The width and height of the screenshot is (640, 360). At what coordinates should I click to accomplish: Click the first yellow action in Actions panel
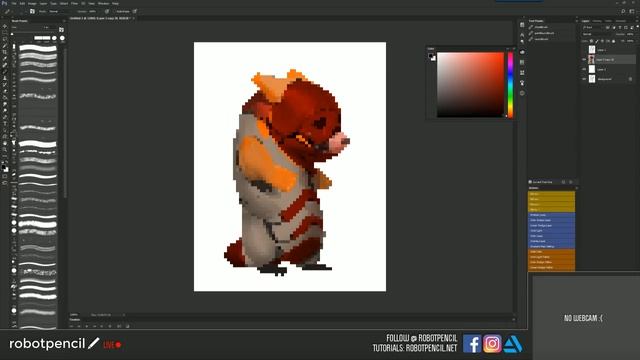pyautogui.click(x=551, y=194)
